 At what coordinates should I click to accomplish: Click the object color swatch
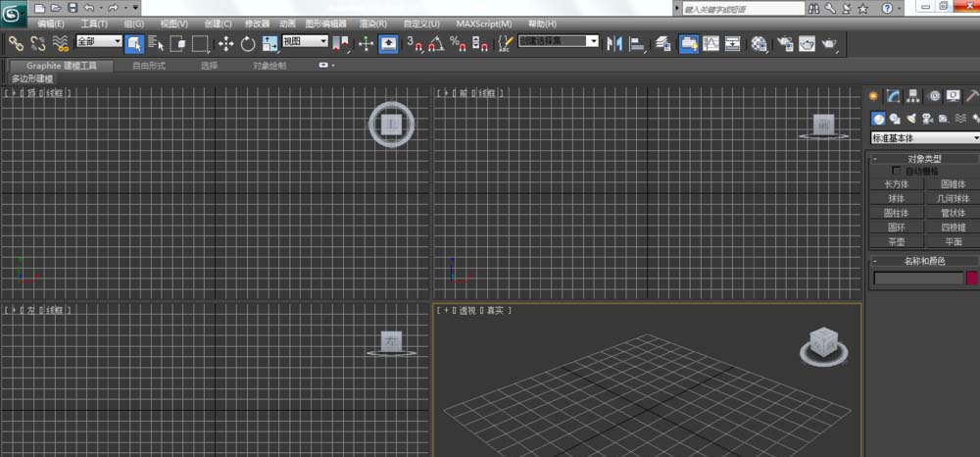click(972, 279)
